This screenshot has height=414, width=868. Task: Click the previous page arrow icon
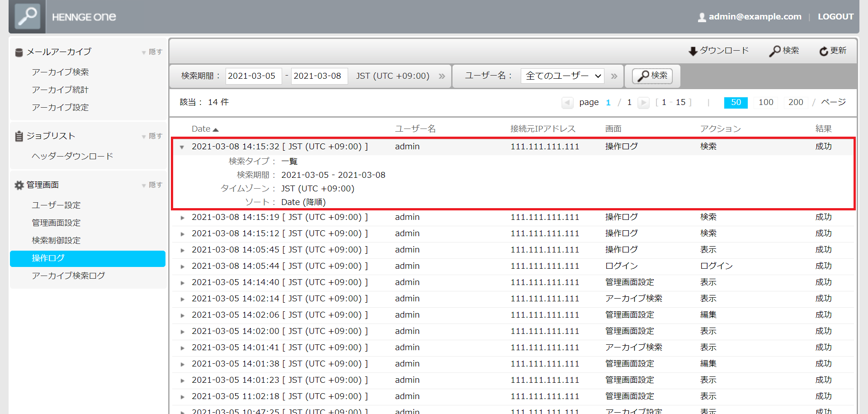pyautogui.click(x=567, y=103)
